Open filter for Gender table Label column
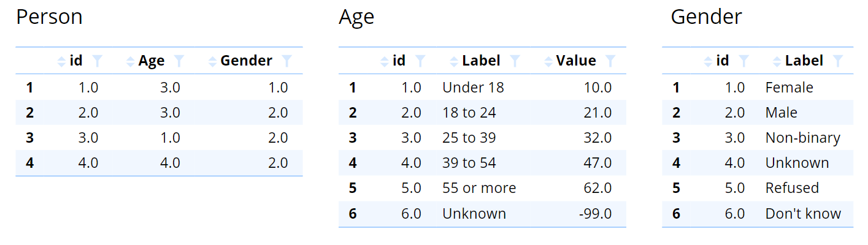The width and height of the screenshot is (868, 245). coord(838,61)
